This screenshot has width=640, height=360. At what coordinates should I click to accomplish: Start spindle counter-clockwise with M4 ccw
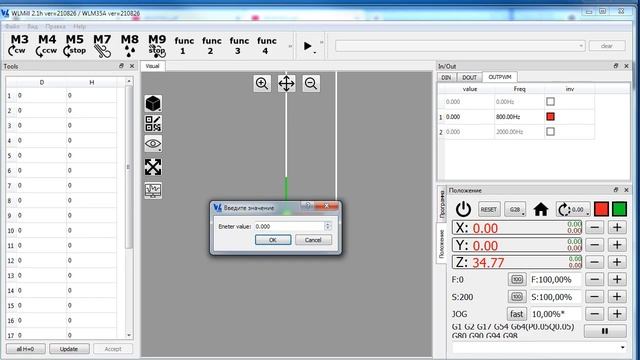point(47,45)
